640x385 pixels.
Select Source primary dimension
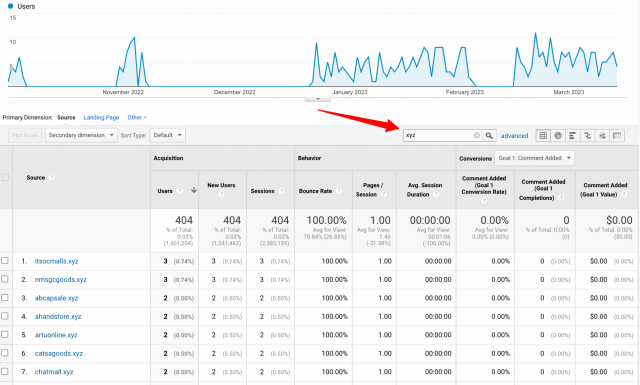click(x=66, y=118)
